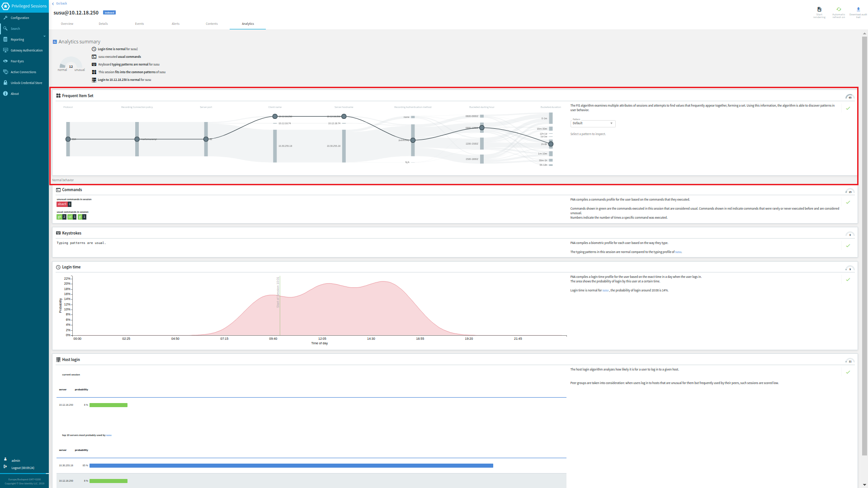The image size is (868, 488).
Task: Click the Go back link
Action: pos(60,4)
